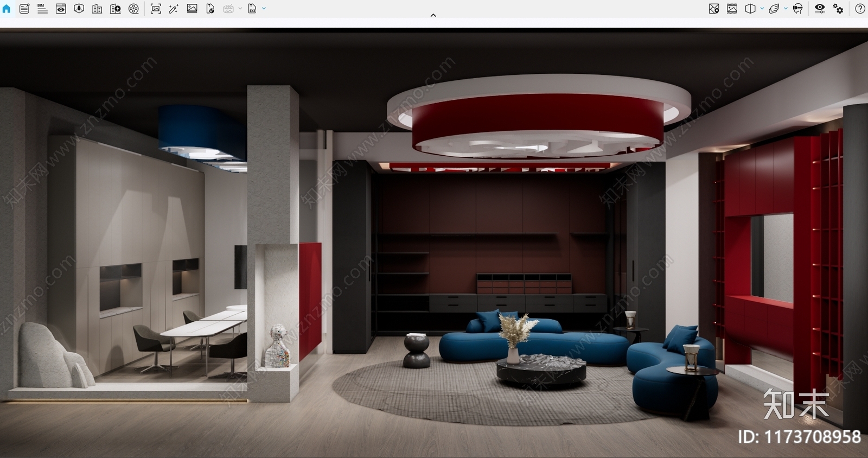Select the perspective box view icon

[x=750, y=9]
